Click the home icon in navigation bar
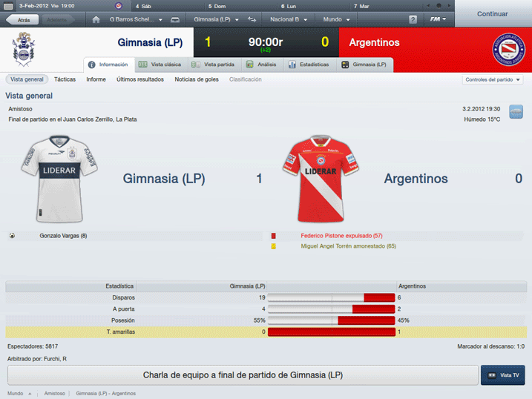Viewport: 532px width, 399px height. point(96,20)
